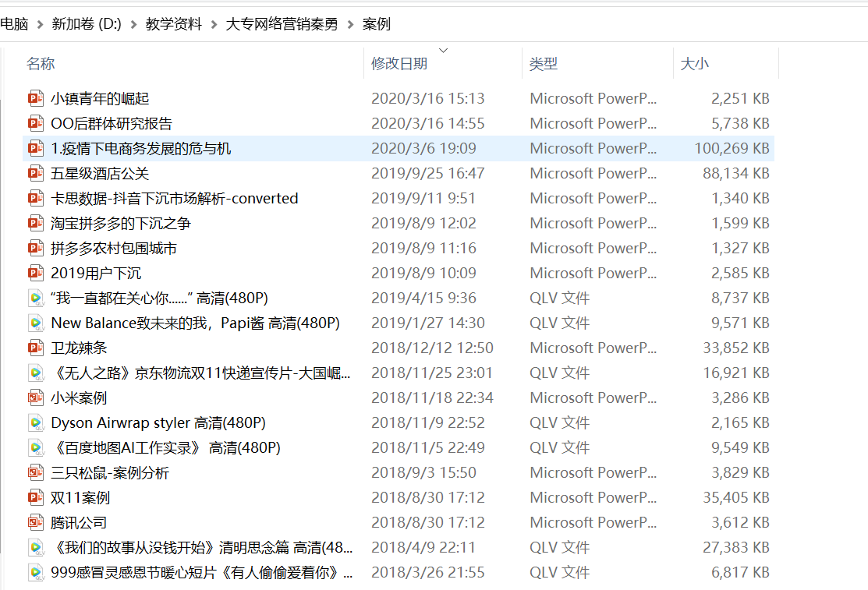Go to 新加卷 (D:) in the address path

coord(87,24)
